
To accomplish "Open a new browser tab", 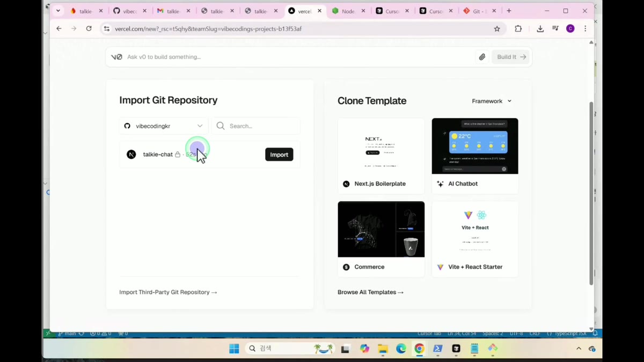I will [x=509, y=11].
